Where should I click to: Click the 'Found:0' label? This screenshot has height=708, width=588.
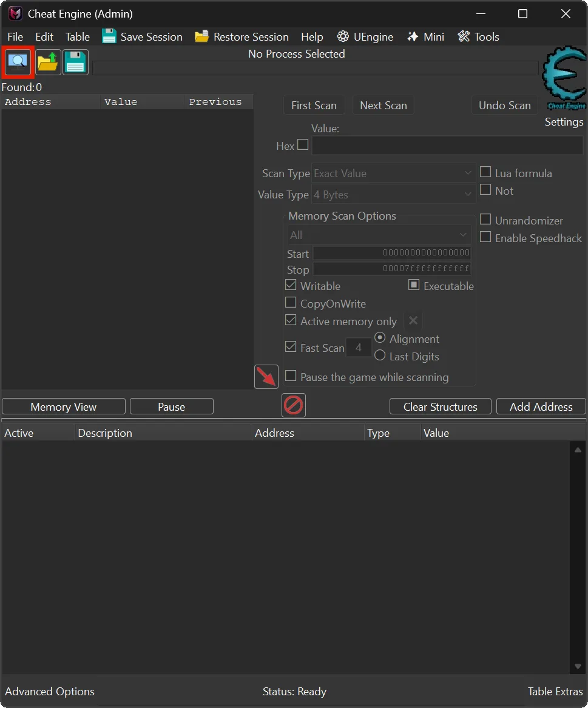[x=22, y=87]
